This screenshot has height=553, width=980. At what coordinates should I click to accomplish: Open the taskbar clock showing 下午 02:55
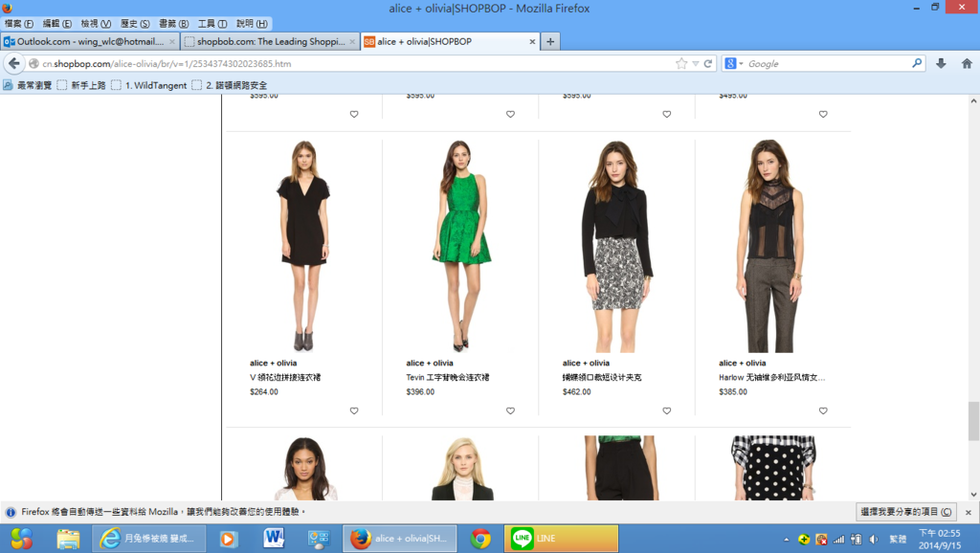click(940, 539)
